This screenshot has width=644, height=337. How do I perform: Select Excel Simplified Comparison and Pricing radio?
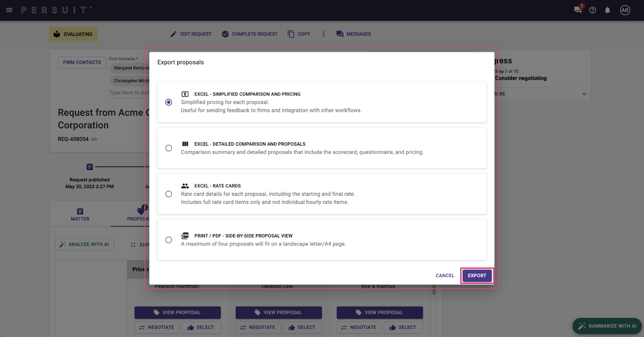[168, 102]
